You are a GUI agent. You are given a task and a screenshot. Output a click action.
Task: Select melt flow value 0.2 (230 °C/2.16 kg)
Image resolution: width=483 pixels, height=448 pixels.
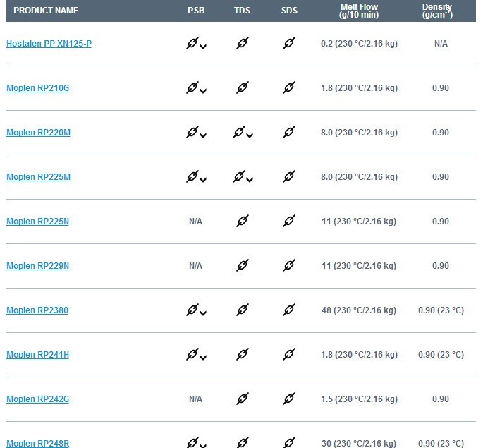point(359,44)
